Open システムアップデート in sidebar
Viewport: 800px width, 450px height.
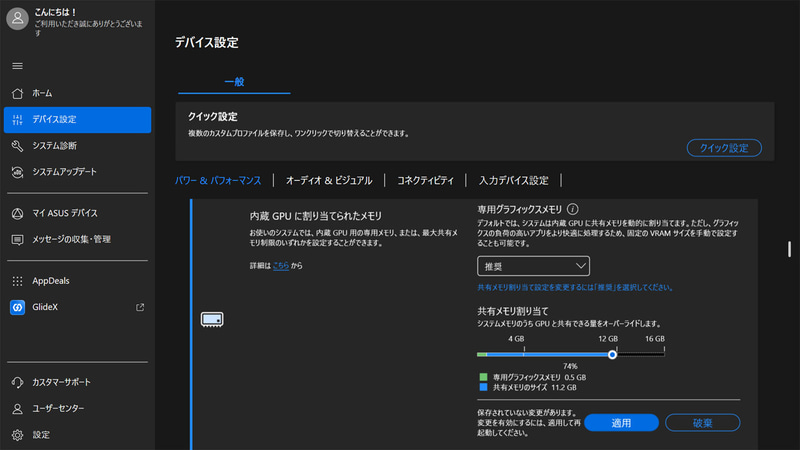(78, 172)
